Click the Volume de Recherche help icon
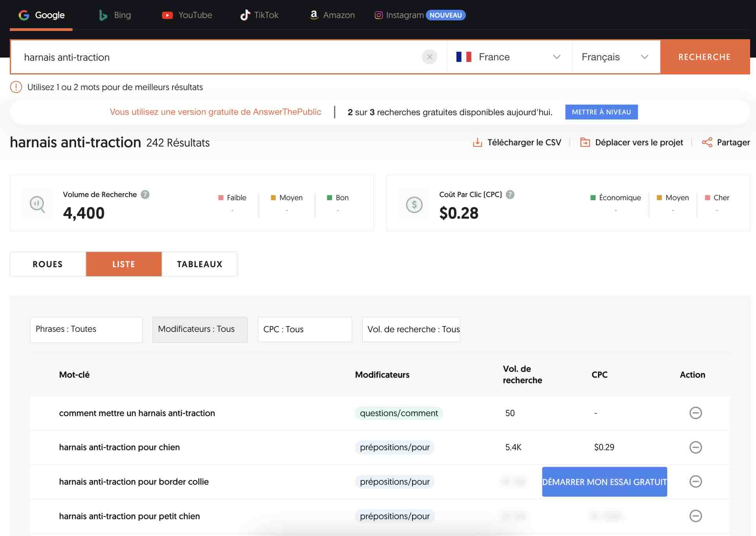This screenshot has height=536, width=756. click(145, 195)
